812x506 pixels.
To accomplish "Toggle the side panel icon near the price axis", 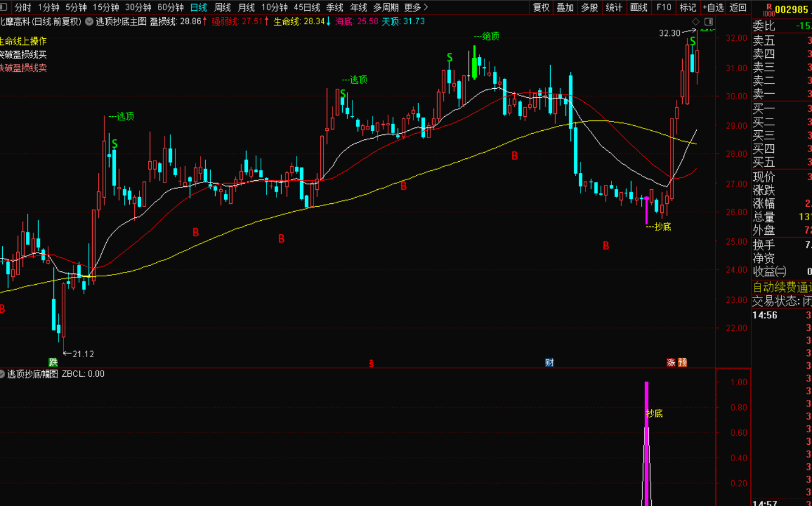I will [709, 21].
